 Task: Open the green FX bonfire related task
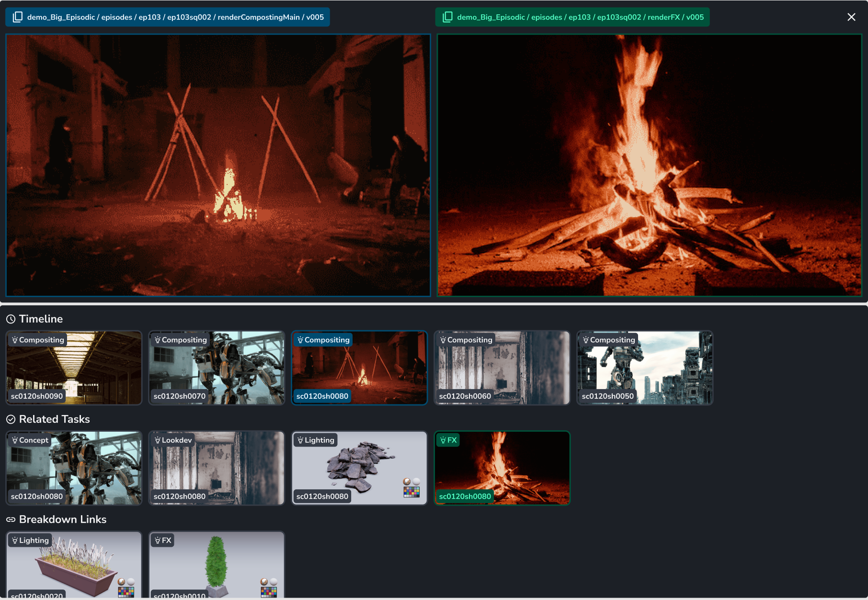pos(502,468)
